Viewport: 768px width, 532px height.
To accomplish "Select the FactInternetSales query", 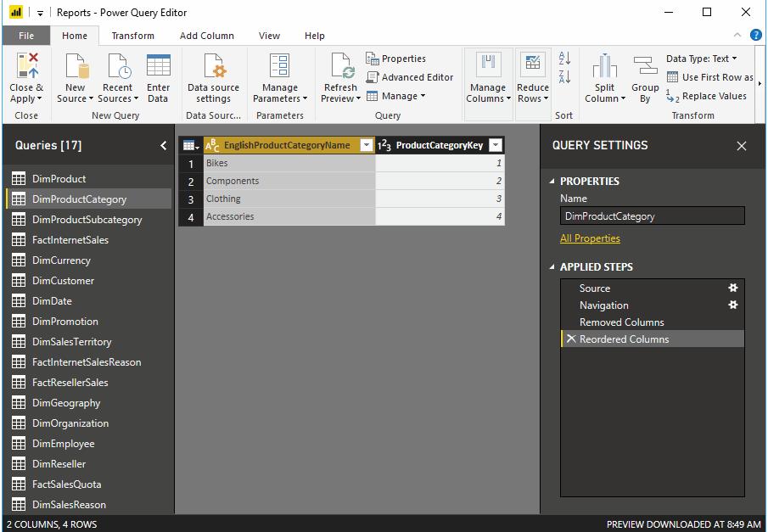I will click(x=70, y=240).
